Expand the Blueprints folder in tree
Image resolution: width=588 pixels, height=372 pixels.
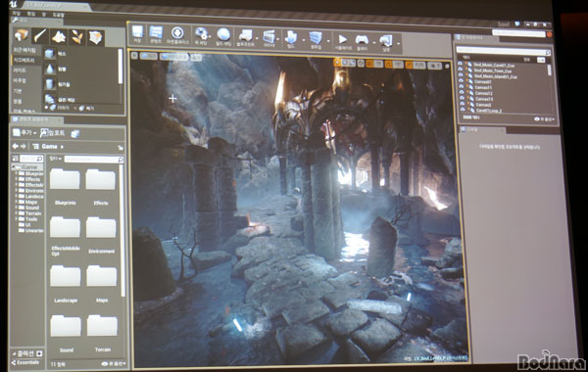(17, 174)
